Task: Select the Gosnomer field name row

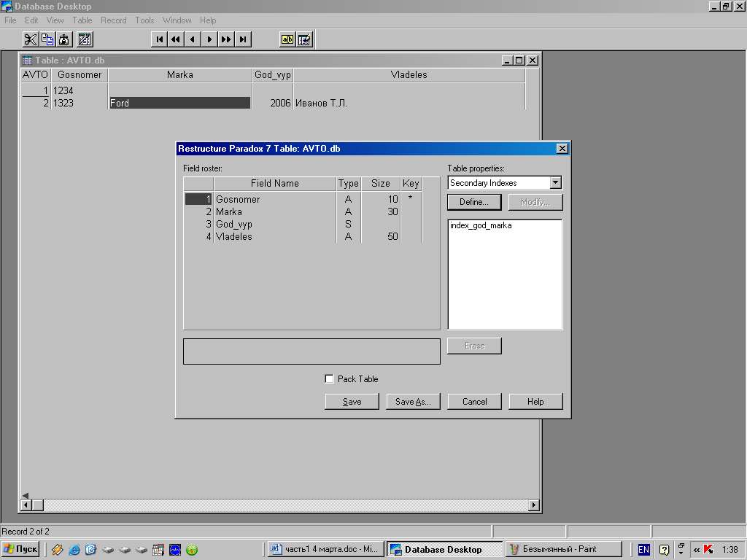Action: point(275,199)
